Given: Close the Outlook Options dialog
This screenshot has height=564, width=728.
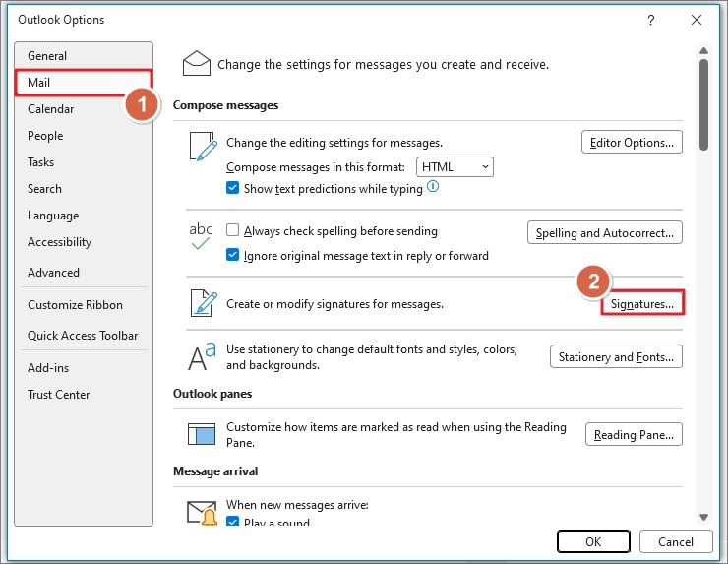Looking at the screenshot, I should click(696, 20).
